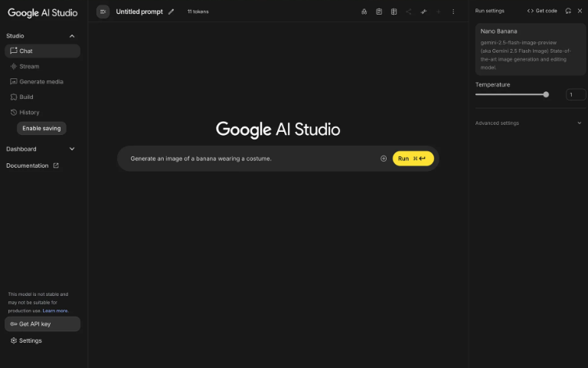The image size is (588, 368).
Task: Open the Documentation link
Action: tap(32, 166)
